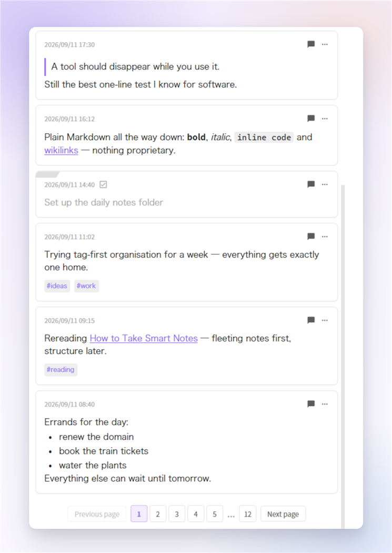Open the three-dot menu on the 09:15 memo
The width and height of the screenshot is (392, 553).
pyautogui.click(x=325, y=320)
